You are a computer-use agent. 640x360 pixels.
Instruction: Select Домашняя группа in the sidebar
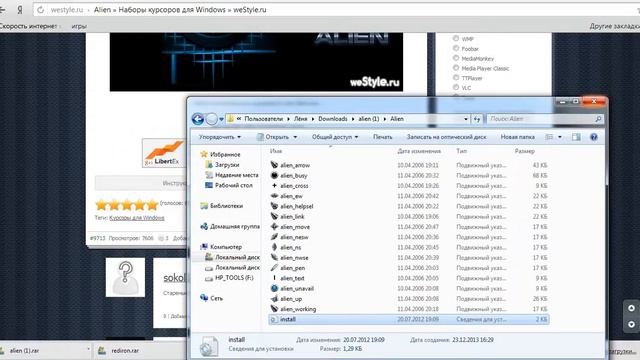point(235,226)
